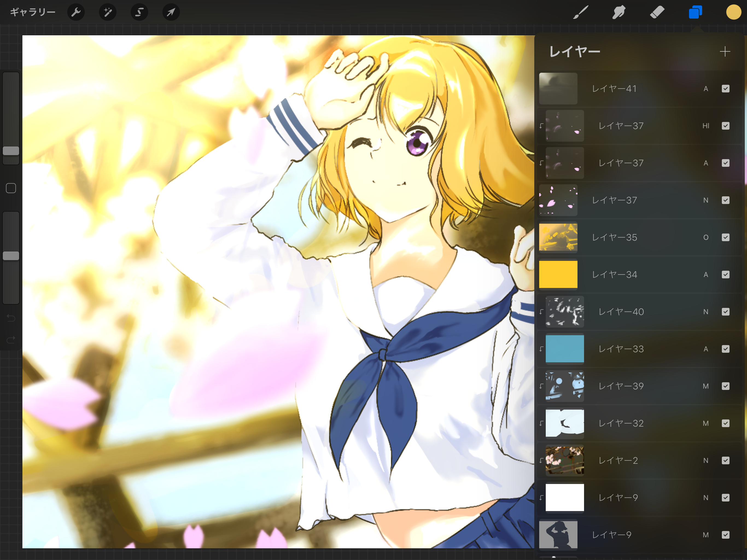Add a new layer with plus icon
Viewport: 747px width, 560px height.
coord(725,52)
